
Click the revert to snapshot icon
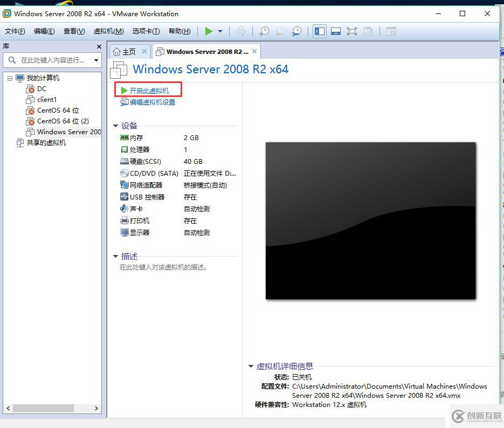[x=281, y=31]
